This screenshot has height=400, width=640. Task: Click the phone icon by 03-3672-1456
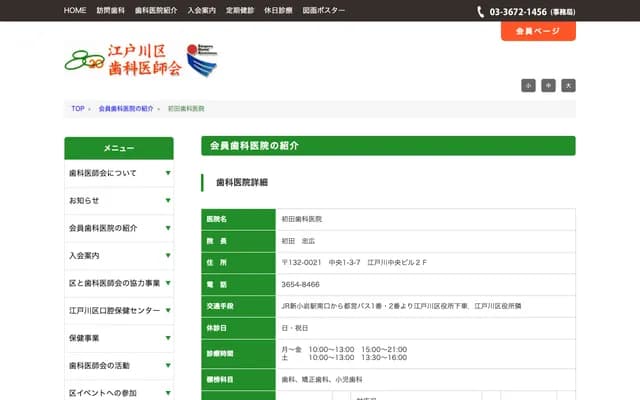point(482,11)
